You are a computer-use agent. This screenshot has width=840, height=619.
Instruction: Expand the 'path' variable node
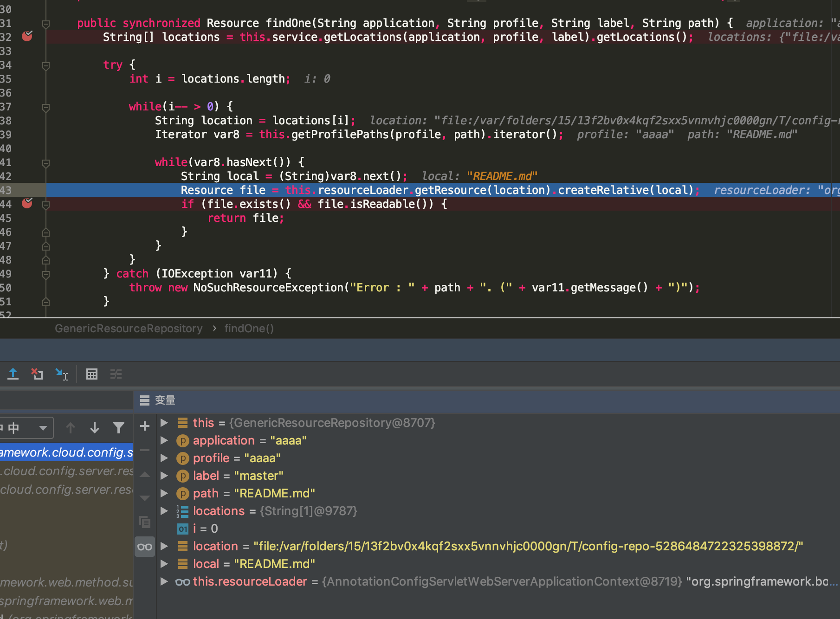coord(164,493)
